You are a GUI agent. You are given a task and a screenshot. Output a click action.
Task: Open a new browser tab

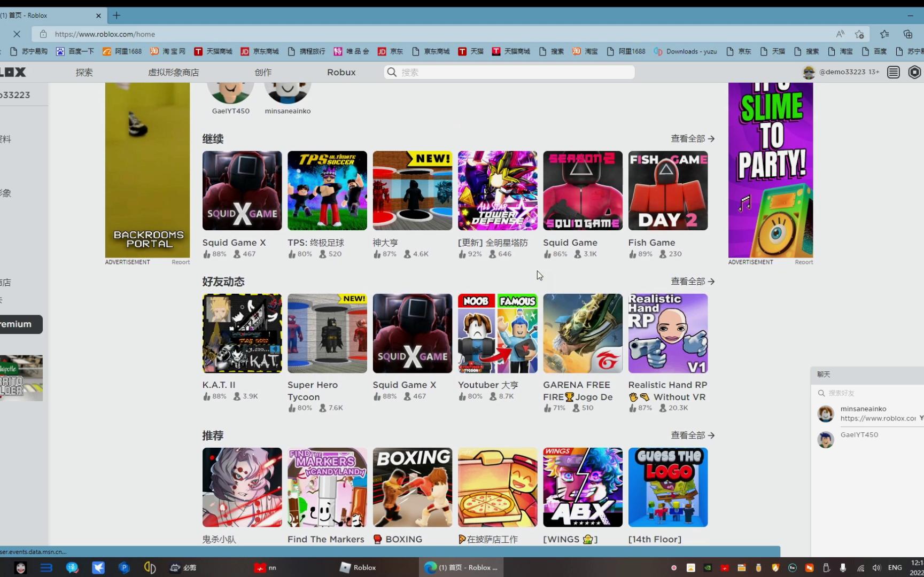(x=117, y=15)
